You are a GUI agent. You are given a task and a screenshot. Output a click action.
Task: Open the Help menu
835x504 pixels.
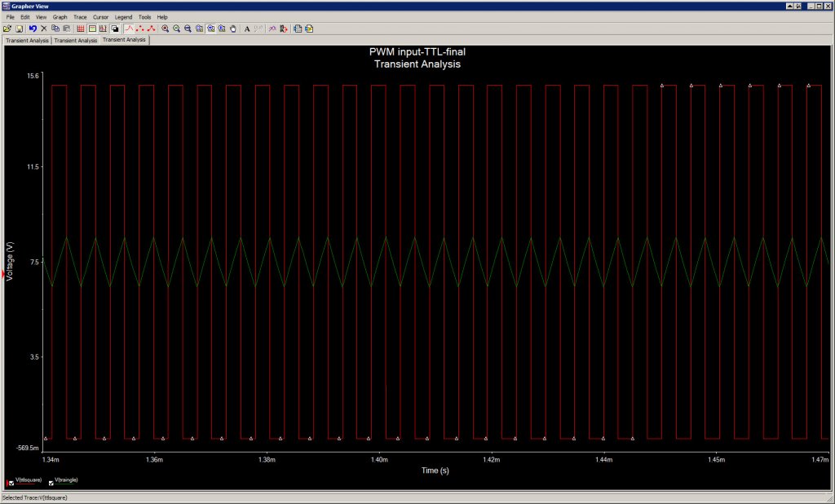tap(162, 17)
